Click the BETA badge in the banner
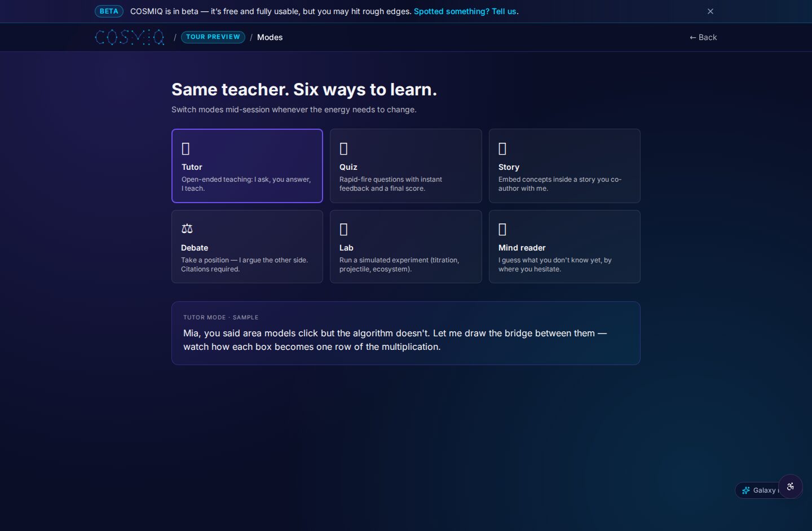The width and height of the screenshot is (812, 531). [109, 11]
